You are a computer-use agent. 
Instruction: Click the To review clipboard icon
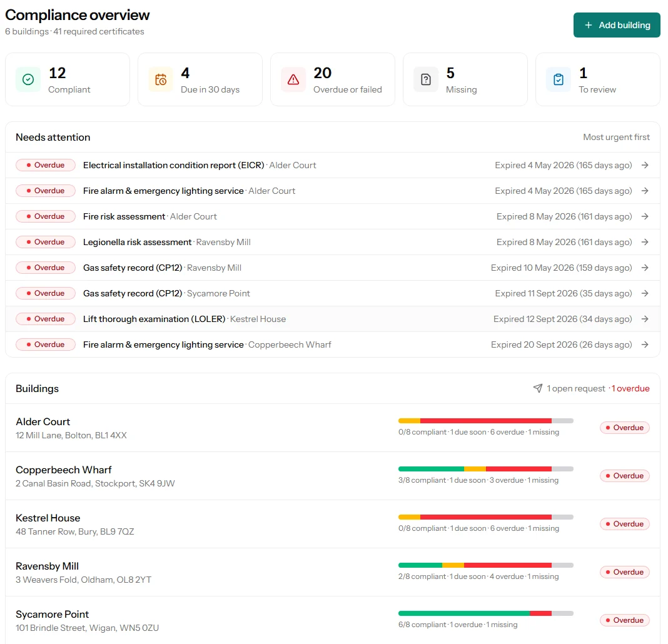[558, 79]
